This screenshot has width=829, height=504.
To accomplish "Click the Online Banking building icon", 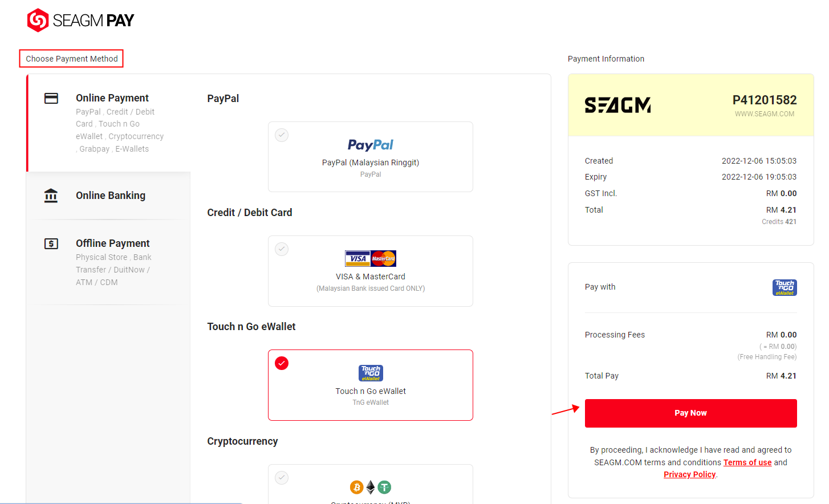I will (x=51, y=196).
